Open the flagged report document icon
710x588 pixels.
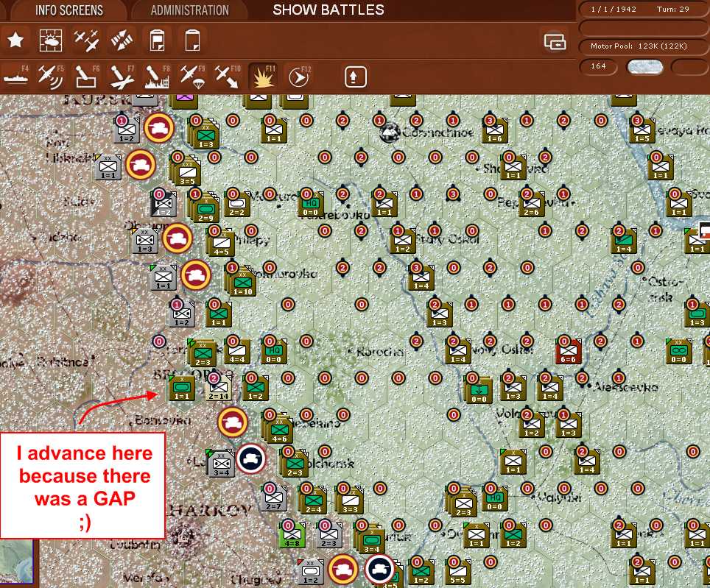click(157, 40)
